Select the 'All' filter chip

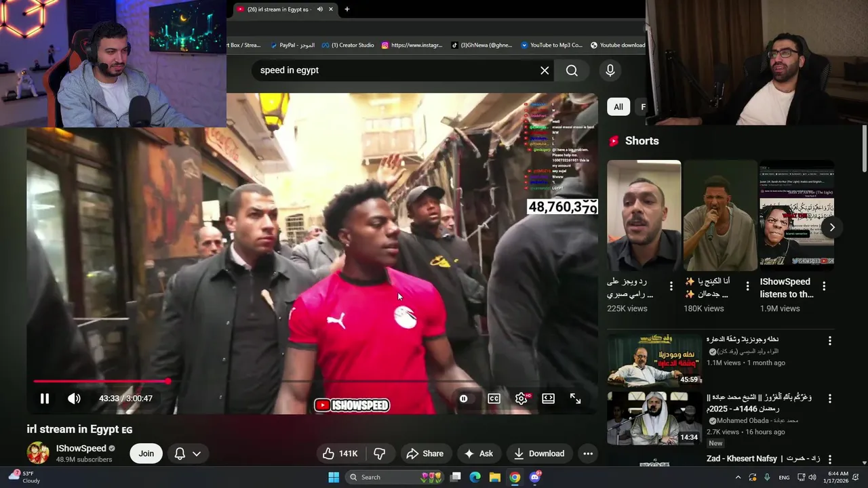(618, 106)
